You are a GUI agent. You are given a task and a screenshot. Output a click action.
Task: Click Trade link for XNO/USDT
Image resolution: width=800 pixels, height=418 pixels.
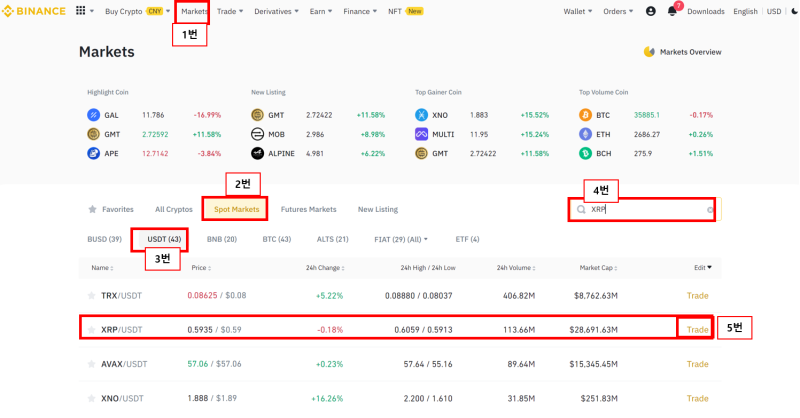(697, 398)
